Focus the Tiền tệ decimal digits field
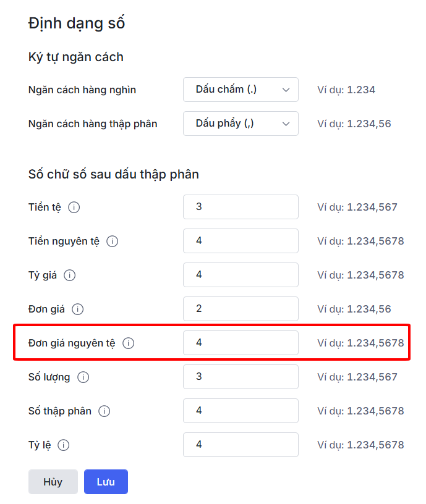 pos(241,207)
